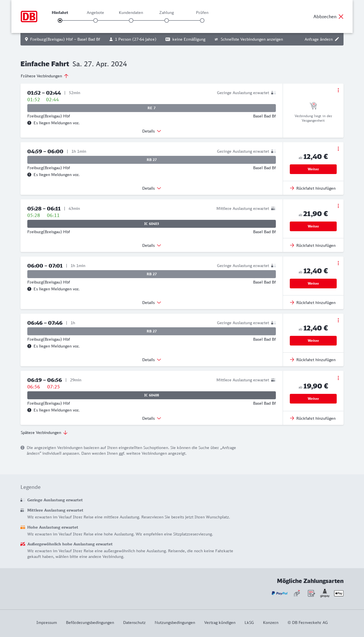Select the Angebote step in progress bar
Viewport: 364px width, 637px height.
(x=96, y=20)
